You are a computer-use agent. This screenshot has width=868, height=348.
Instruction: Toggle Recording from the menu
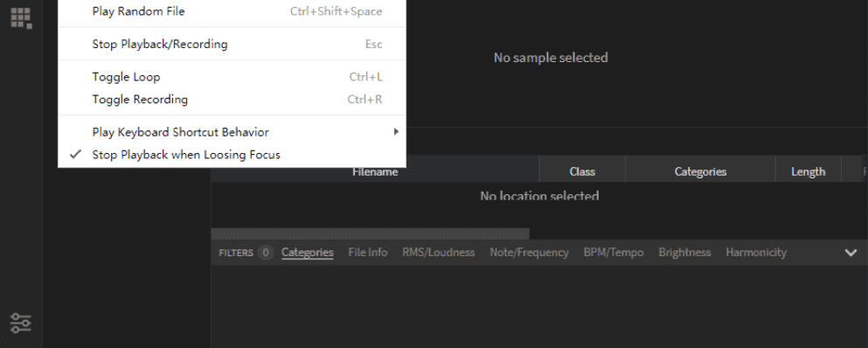[232, 99]
